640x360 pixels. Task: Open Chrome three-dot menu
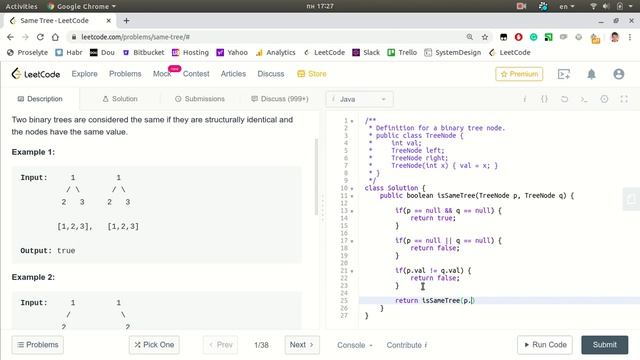click(630, 37)
